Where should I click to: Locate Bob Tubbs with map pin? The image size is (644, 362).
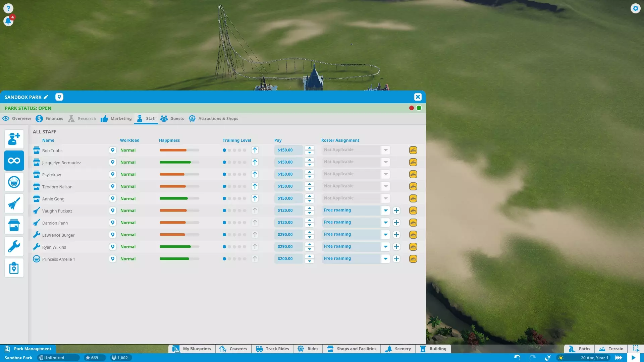113,150
